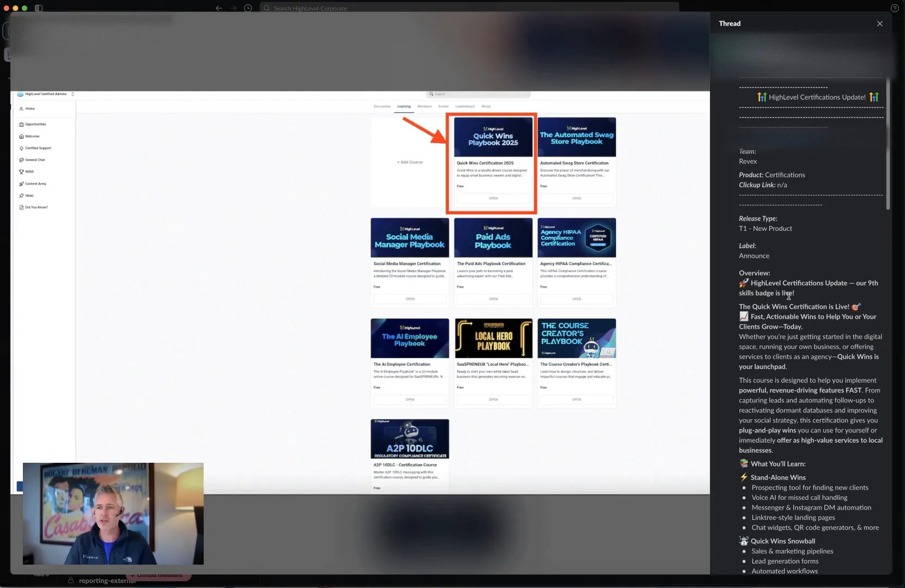Go back with the left arrow
905x588 pixels.
(218, 8)
